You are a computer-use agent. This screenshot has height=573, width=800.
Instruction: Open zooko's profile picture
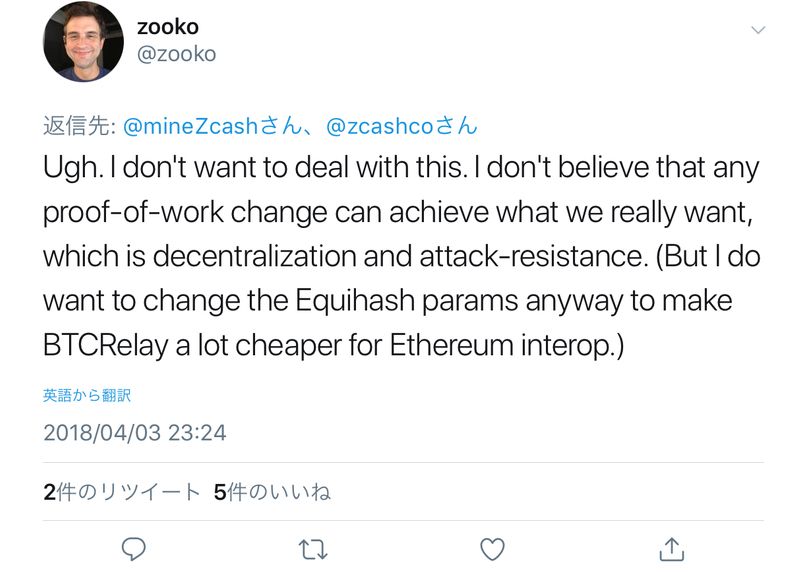click(82, 42)
